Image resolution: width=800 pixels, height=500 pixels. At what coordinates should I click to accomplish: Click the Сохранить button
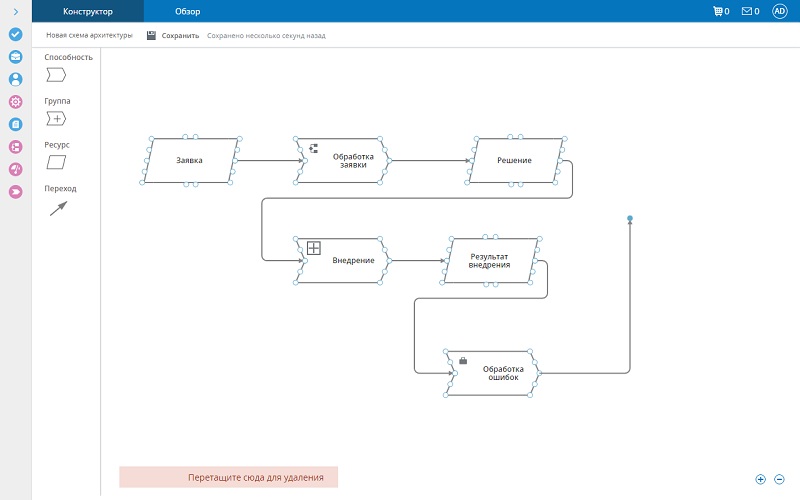click(172, 35)
